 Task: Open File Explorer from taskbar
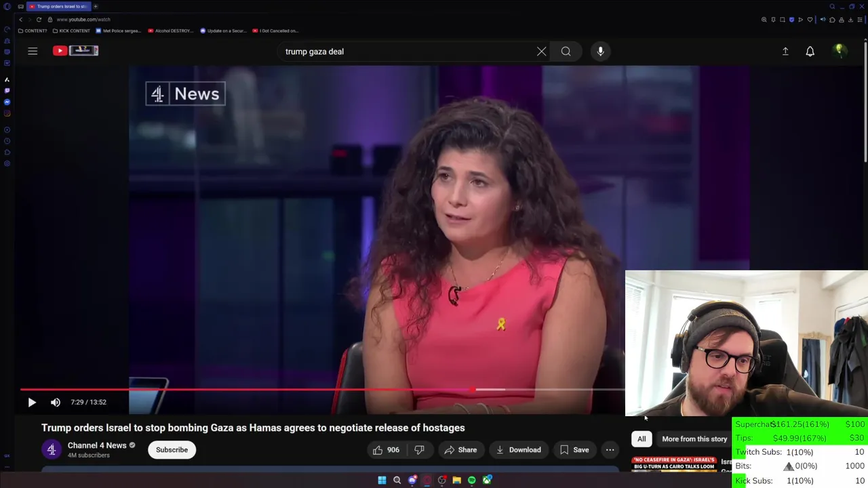coord(457,480)
